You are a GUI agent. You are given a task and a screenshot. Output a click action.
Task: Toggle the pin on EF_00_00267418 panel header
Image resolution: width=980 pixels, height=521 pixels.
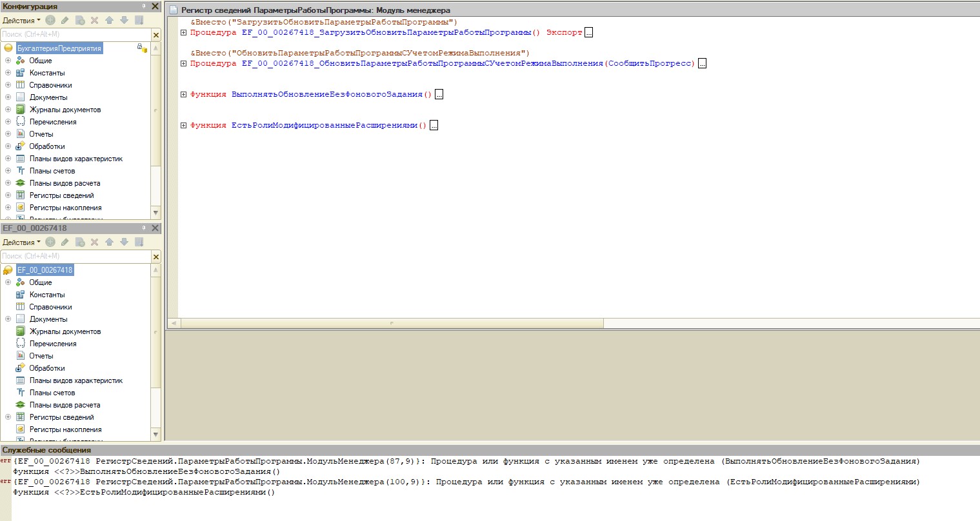point(143,228)
